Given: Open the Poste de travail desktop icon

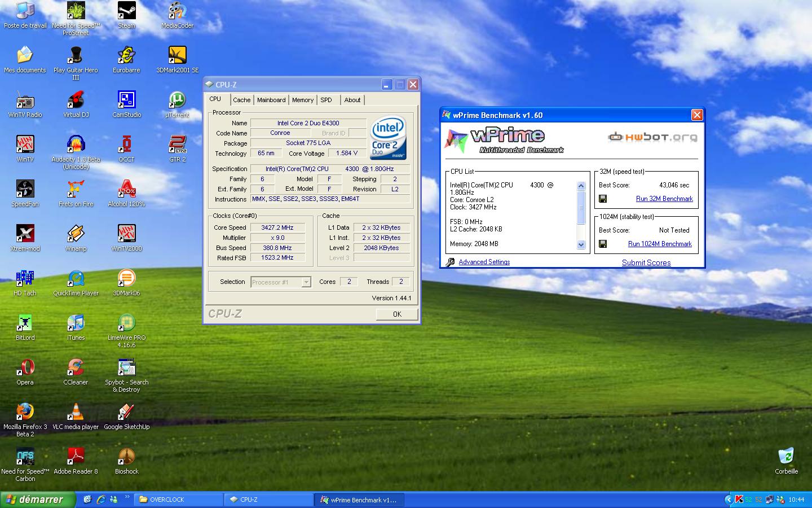Looking at the screenshot, I should (25, 15).
